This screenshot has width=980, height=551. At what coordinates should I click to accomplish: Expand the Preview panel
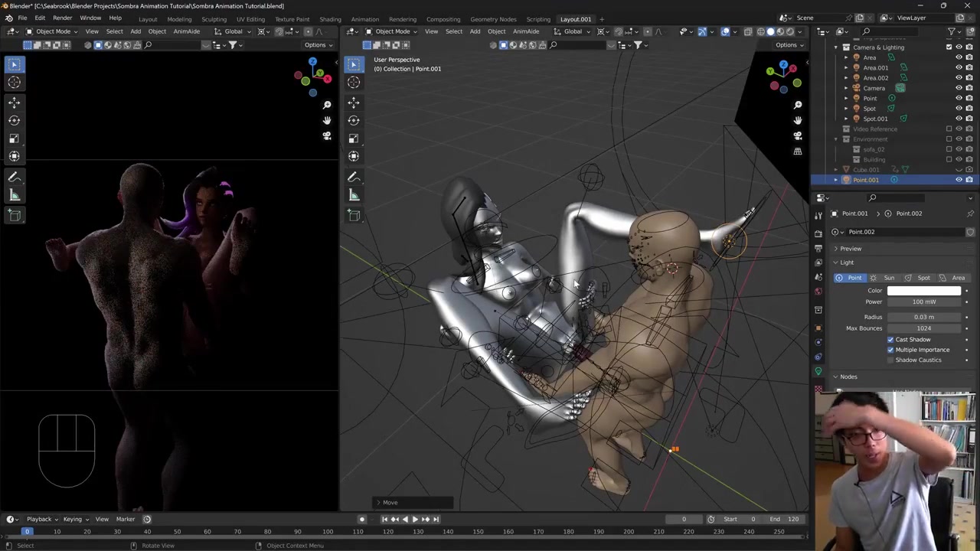[850, 249]
